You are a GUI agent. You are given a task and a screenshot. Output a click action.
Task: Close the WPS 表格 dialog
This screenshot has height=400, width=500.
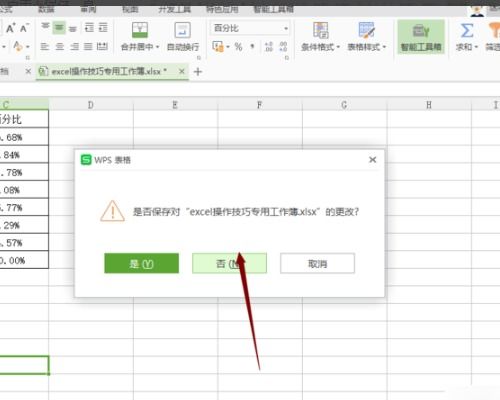(373, 160)
